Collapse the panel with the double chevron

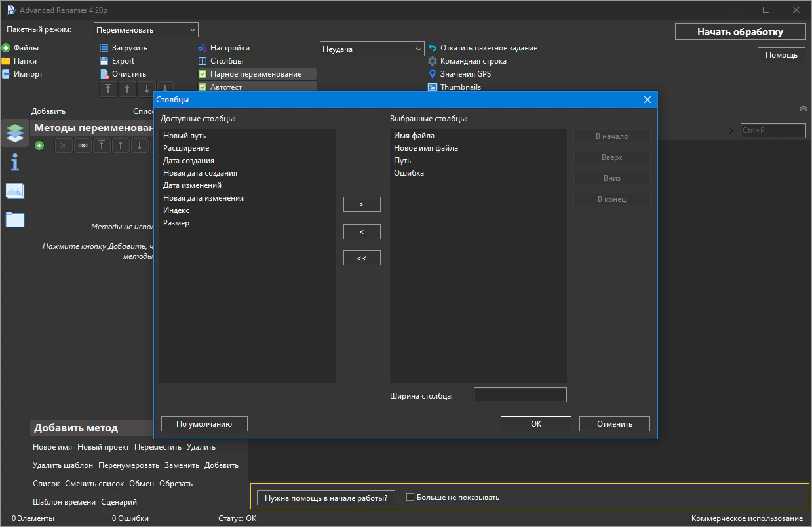point(803,108)
